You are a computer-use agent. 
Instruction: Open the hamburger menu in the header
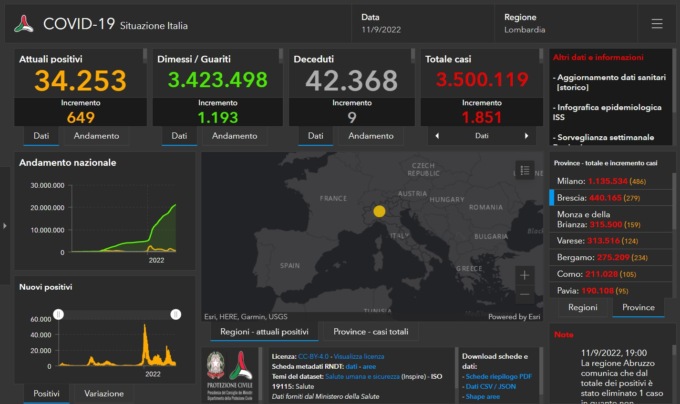656,24
